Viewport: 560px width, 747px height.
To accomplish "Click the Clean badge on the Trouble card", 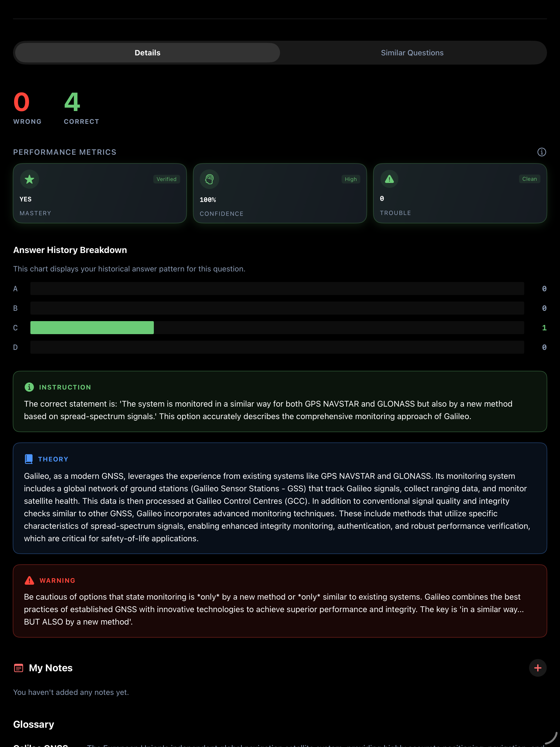I will 529,179.
